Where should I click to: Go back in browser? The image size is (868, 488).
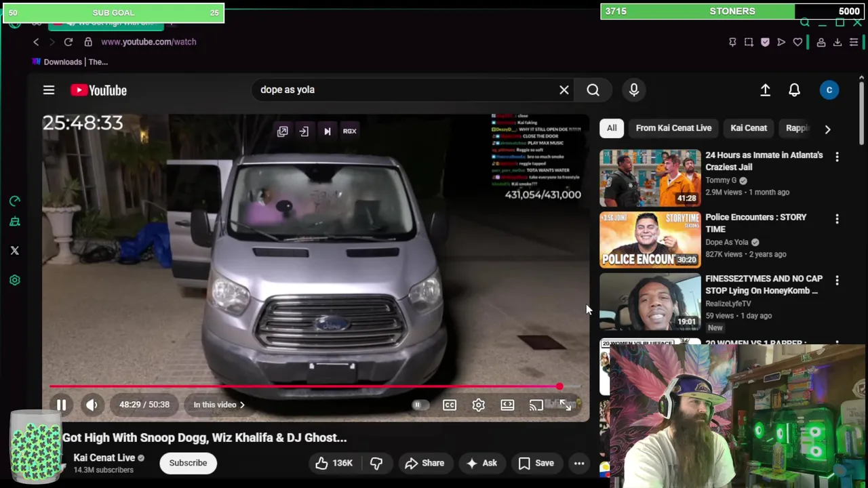tap(36, 42)
